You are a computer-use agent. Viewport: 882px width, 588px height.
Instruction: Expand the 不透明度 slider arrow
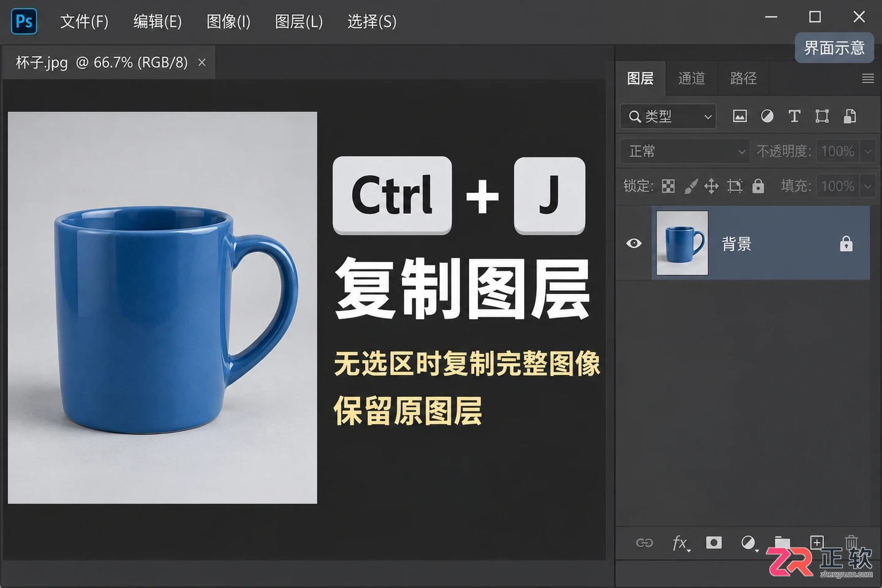point(868,151)
